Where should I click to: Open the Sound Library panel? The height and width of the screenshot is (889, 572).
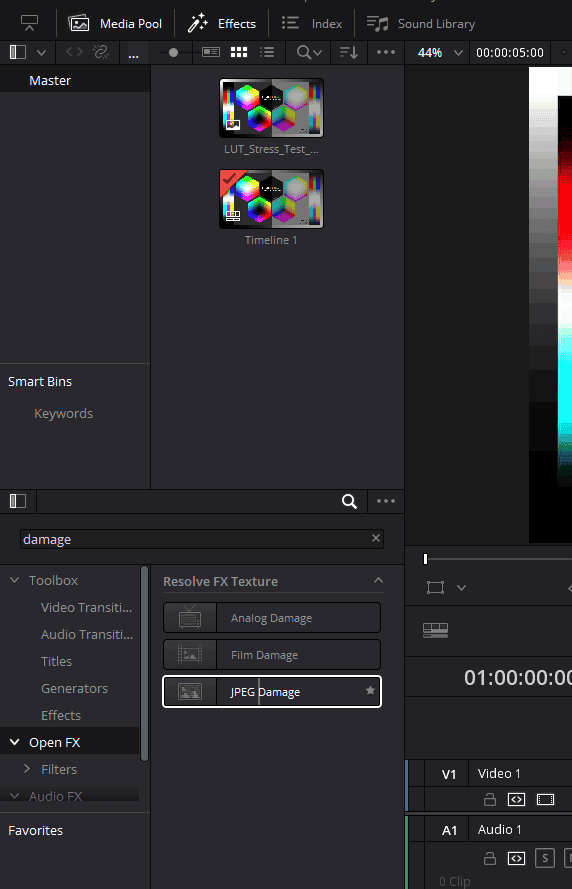coord(421,23)
